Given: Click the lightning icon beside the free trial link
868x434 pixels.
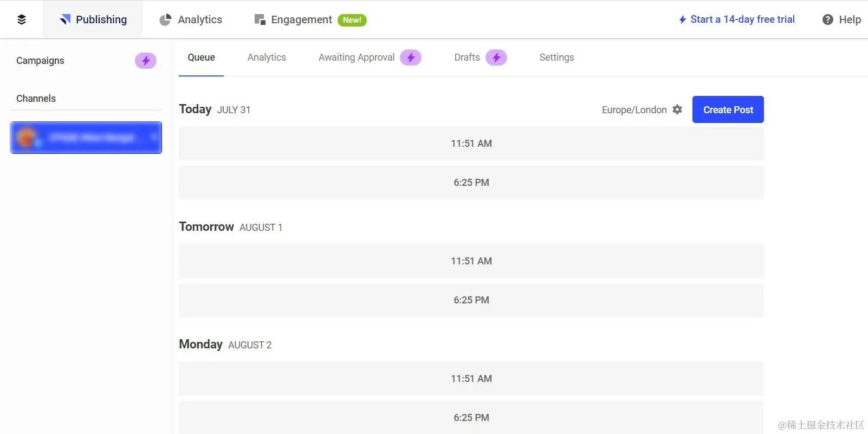Looking at the screenshot, I should 683,20.
